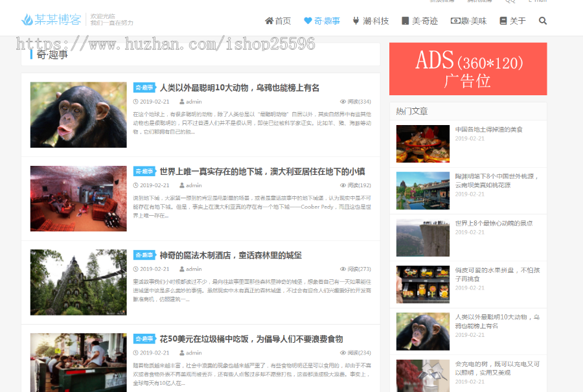
Task: Click admin author on the wooden hotel article
Action: (194, 269)
